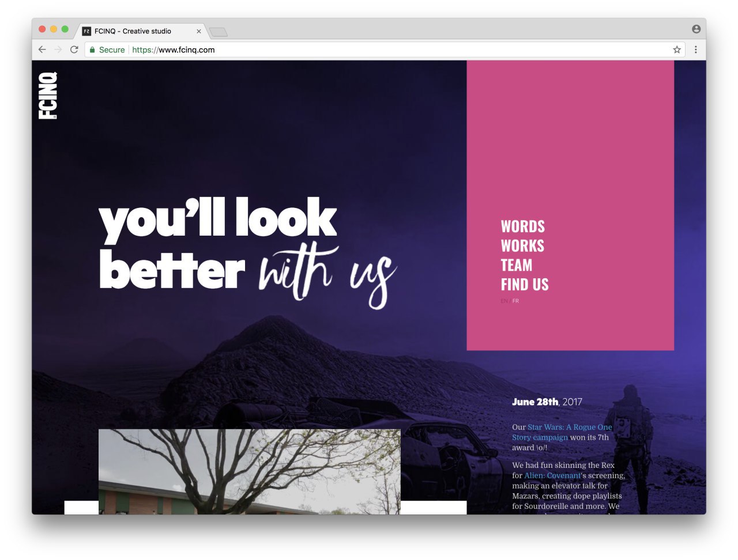This screenshot has height=560, width=738.
Task: Open the FIND US menu item
Action: tap(525, 285)
